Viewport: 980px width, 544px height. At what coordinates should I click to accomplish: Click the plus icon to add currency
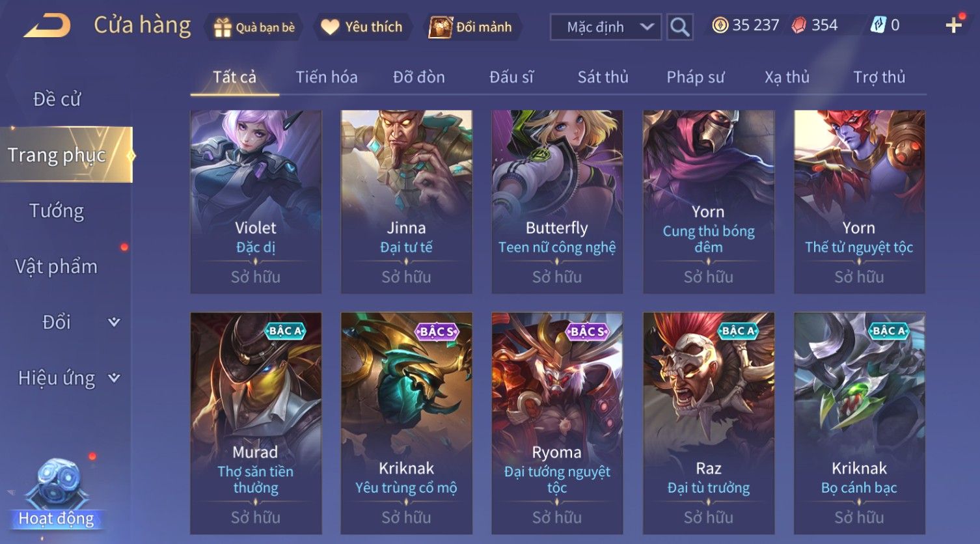click(x=953, y=25)
